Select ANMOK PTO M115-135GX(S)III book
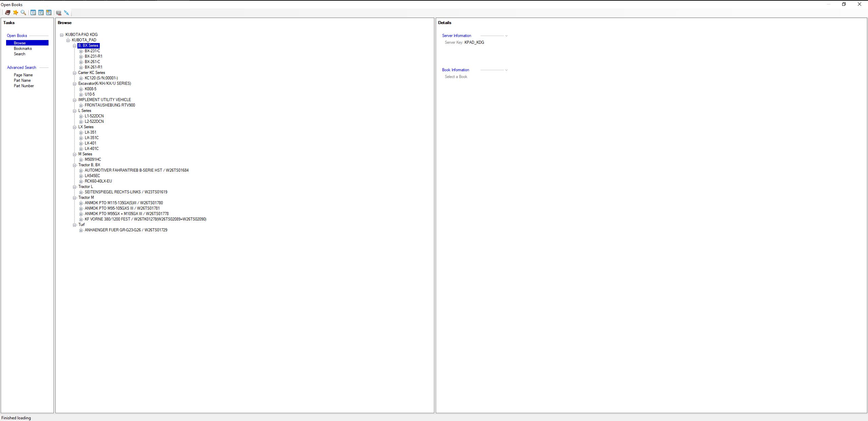 tap(124, 203)
